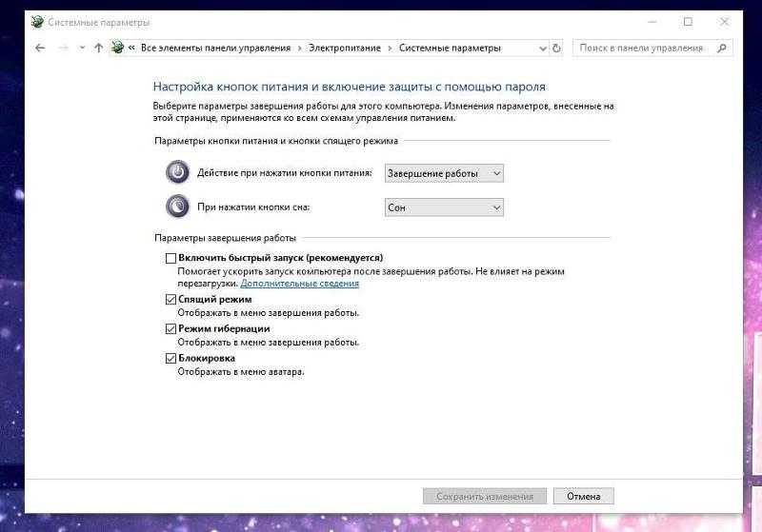
Task: Open 'Электропитание' breadcrumb
Action: [x=345, y=48]
